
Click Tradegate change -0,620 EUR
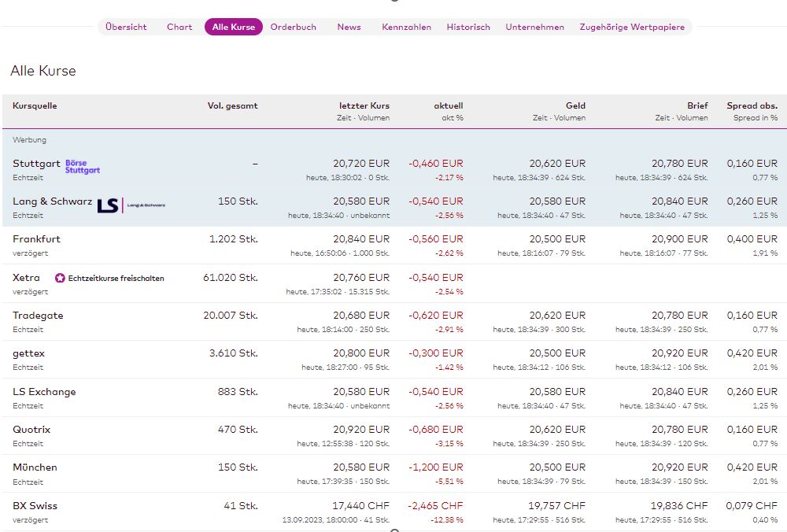coord(436,315)
